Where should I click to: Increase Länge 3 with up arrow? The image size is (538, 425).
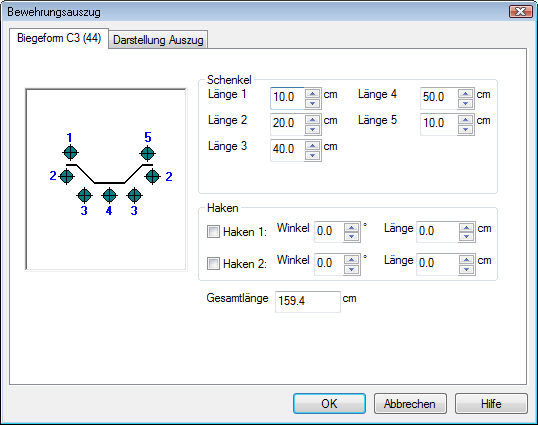coord(312,146)
